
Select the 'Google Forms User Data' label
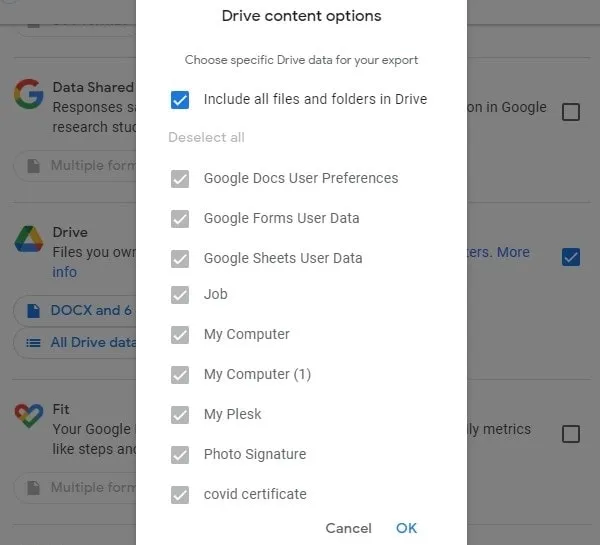click(x=281, y=218)
